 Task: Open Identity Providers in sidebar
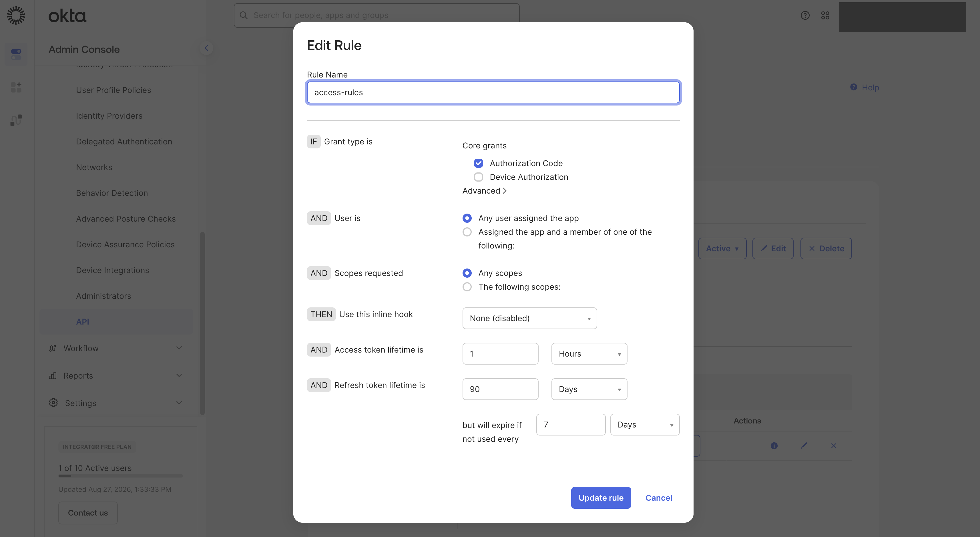point(109,116)
